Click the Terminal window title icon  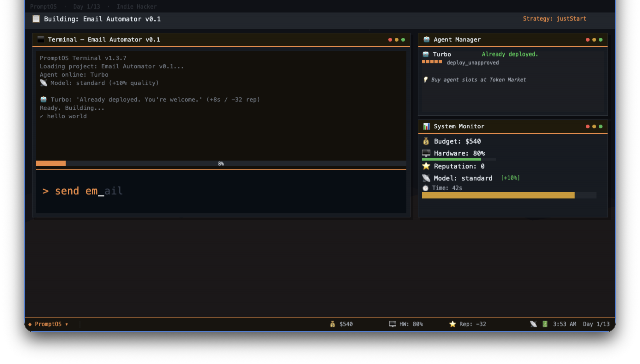(x=40, y=40)
